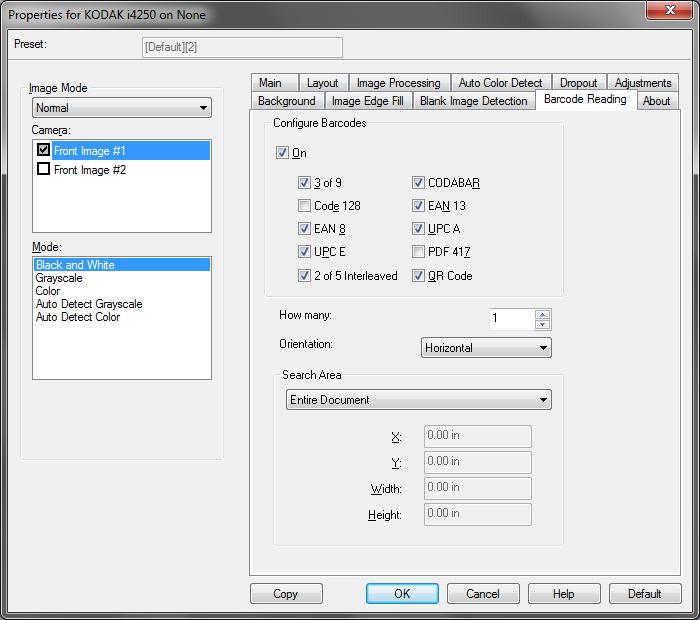This screenshot has width=700, height=620.
Task: Toggle the EAN 13 checkbox
Action: pos(418,205)
